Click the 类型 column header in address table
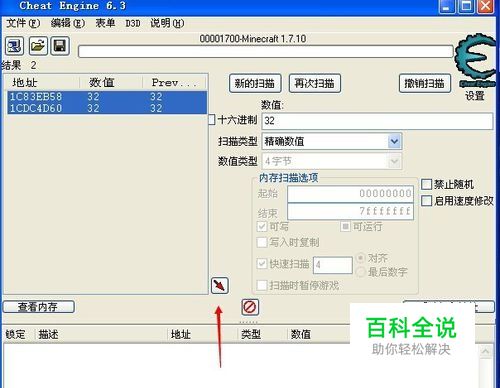Image resolution: width=500 pixels, height=388 pixels. click(x=262, y=334)
